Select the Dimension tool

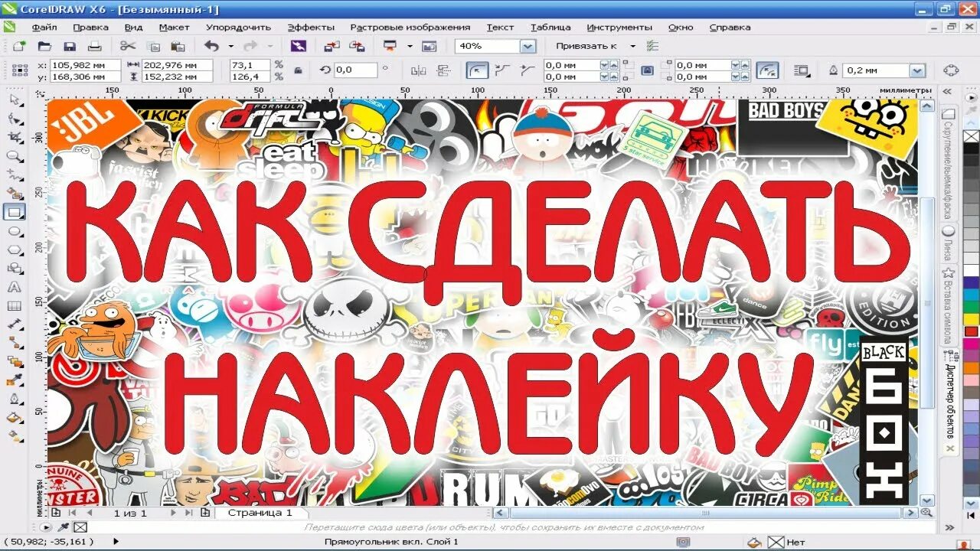[x=15, y=324]
